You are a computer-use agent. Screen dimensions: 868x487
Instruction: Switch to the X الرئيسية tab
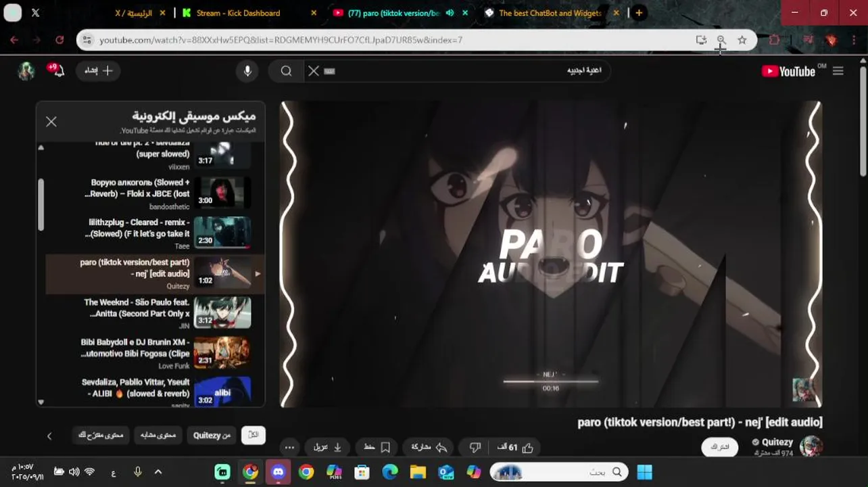pos(133,13)
